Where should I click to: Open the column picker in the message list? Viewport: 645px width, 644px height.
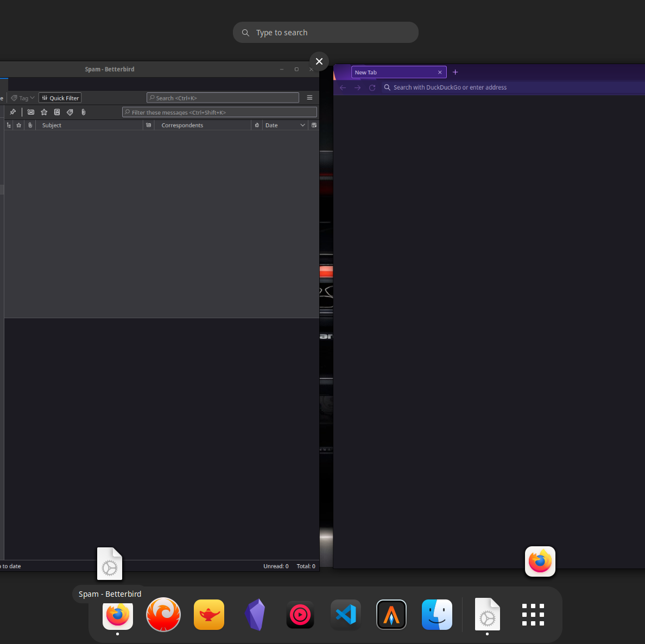(314, 125)
